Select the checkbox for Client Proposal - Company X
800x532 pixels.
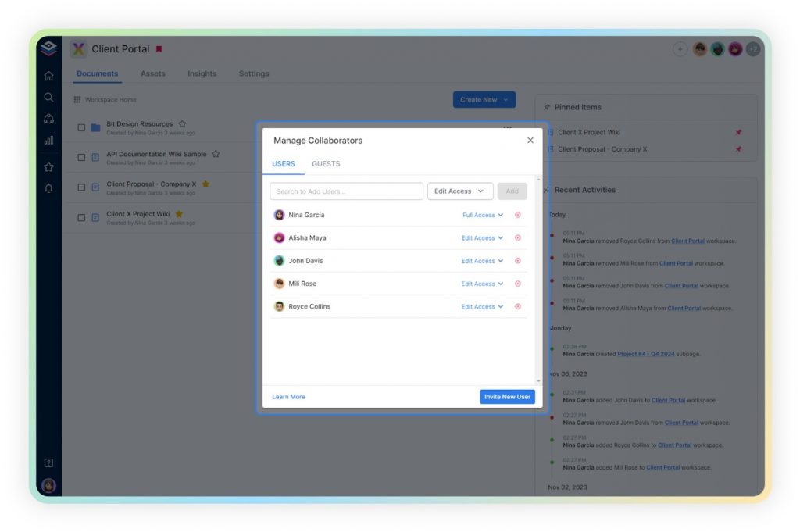coord(82,186)
